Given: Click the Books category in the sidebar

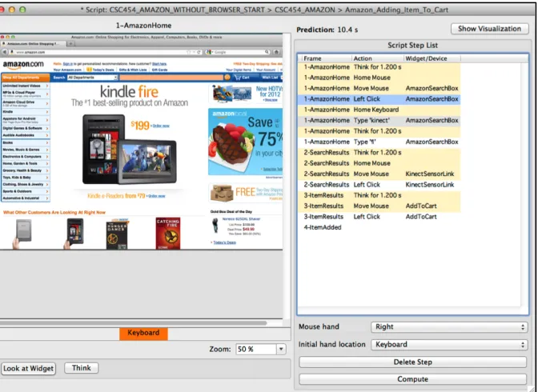Looking at the screenshot, I should 26,142.
